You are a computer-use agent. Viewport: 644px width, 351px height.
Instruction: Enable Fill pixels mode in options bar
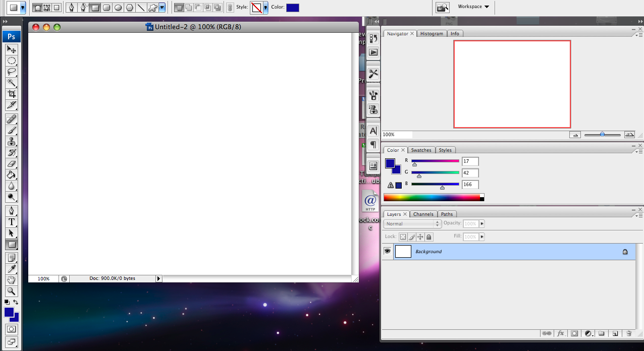coord(57,8)
